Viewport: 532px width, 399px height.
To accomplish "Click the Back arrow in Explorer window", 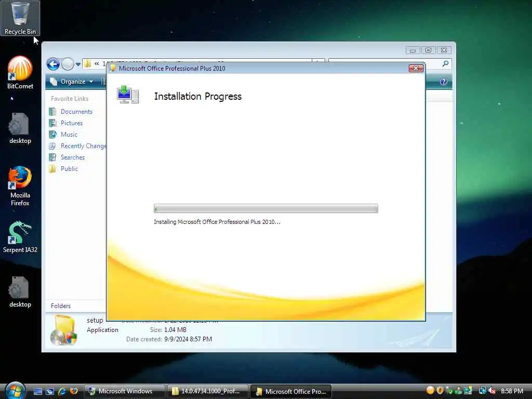I will coord(54,64).
